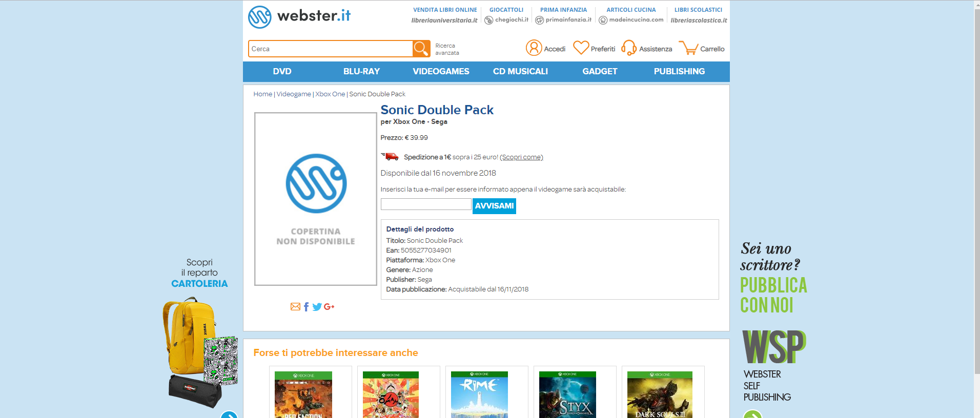Select the CD MUSICALI navigation tab
The height and width of the screenshot is (418, 980).
tap(520, 72)
